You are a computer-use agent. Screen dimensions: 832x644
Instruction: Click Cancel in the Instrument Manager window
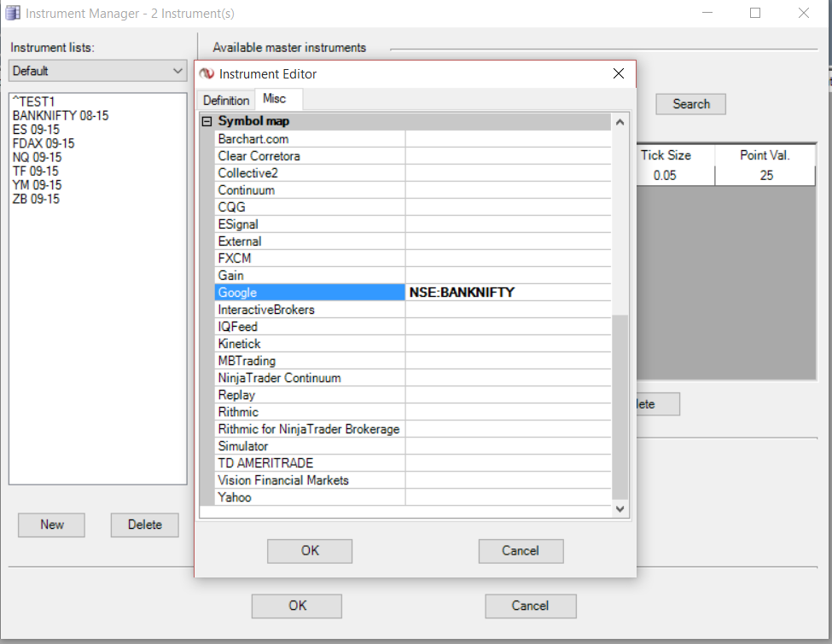point(530,606)
